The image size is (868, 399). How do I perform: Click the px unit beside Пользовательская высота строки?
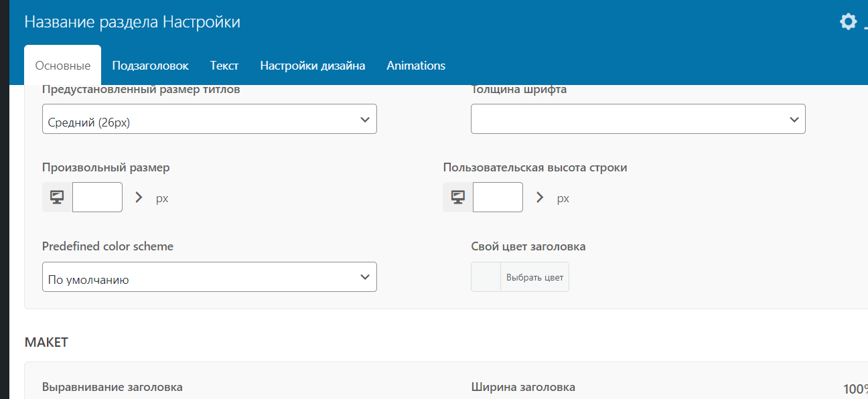coord(563,198)
